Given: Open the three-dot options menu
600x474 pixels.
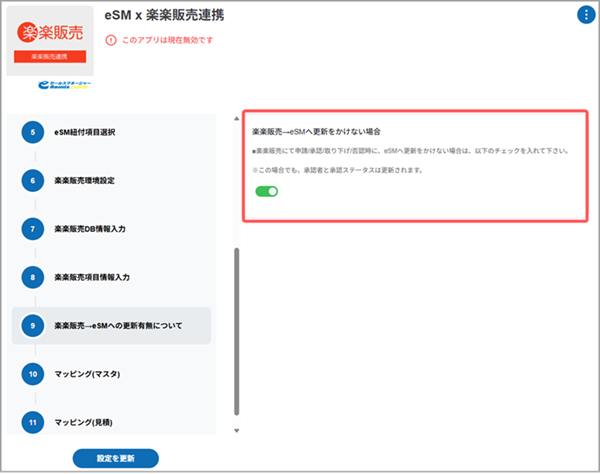Looking at the screenshot, I should 585,14.
